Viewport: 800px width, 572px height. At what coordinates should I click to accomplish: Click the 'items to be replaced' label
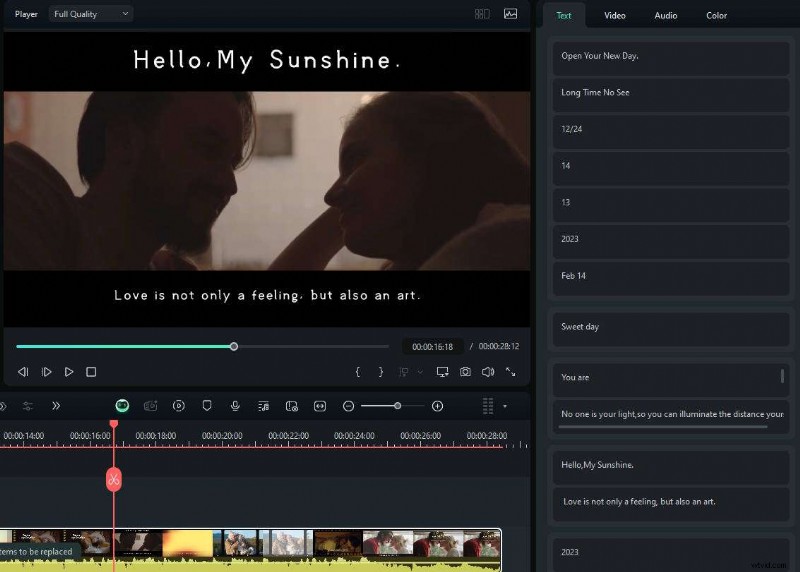(36, 552)
